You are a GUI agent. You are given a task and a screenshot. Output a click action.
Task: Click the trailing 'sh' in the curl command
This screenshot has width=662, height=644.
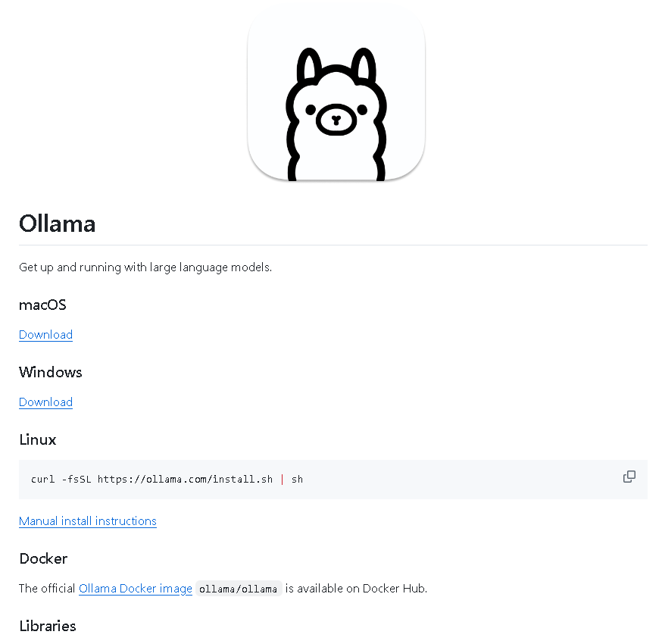point(297,480)
